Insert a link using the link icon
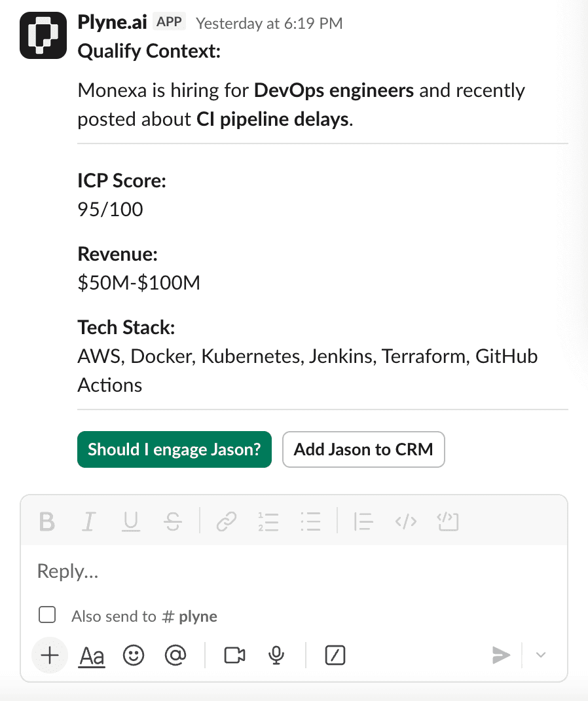This screenshot has height=701, width=588. coord(226,521)
